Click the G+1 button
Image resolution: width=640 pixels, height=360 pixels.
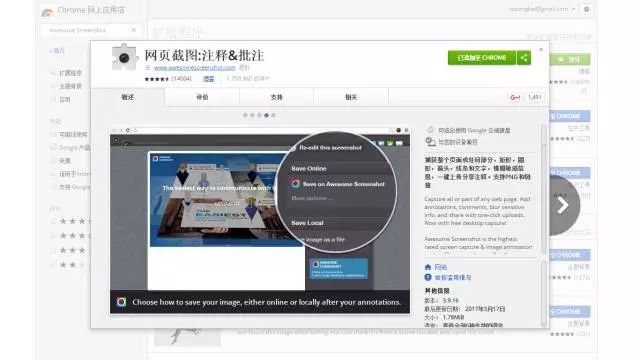click(514, 97)
